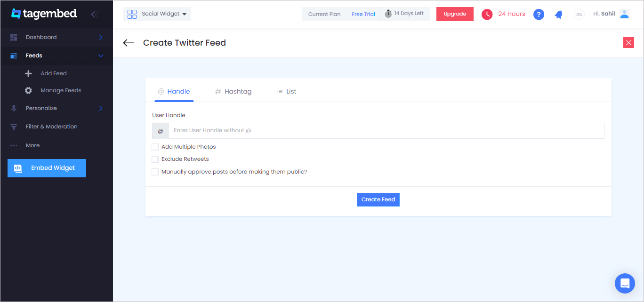Click the Create Feed button

[378, 199]
